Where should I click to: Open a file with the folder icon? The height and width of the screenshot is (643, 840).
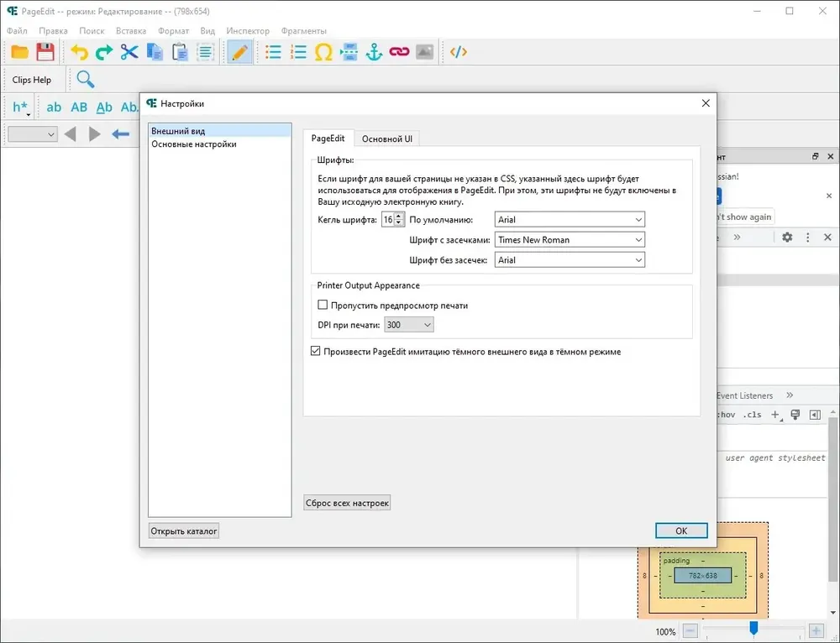(20, 52)
